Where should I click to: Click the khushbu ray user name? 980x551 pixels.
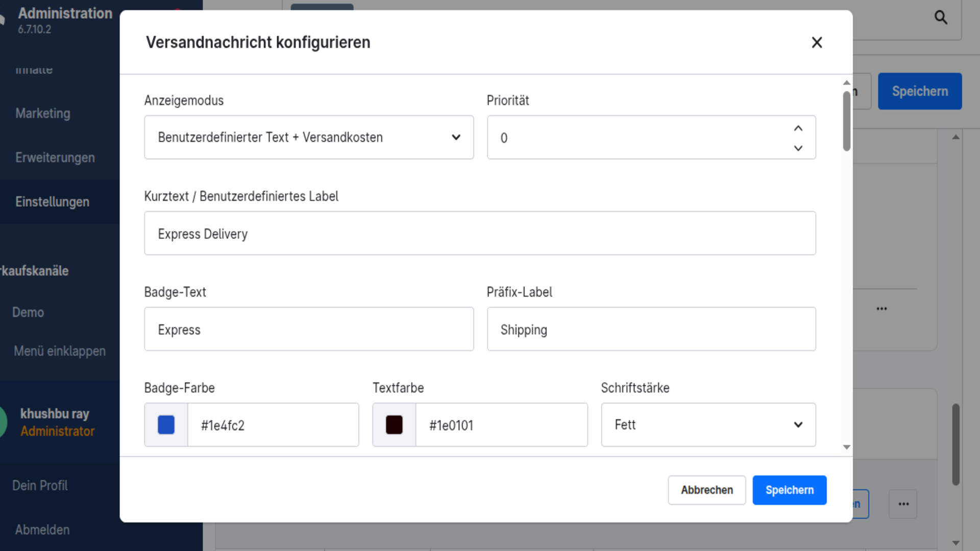click(x=55, y=413)
